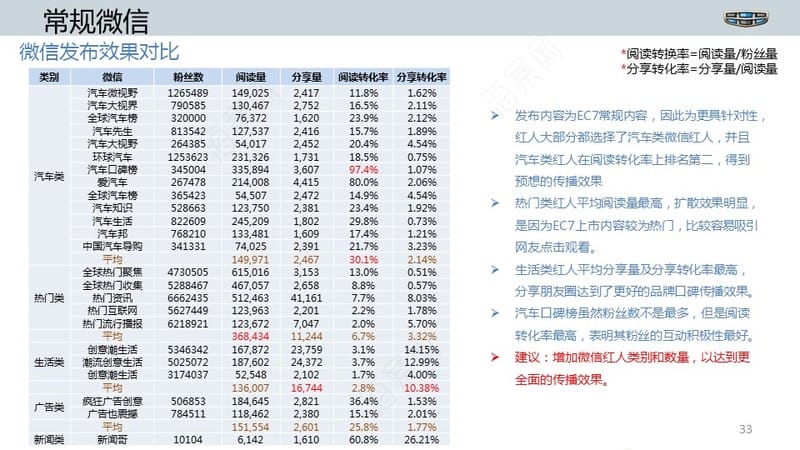Click the 汽车知识 account name
800x450 pixels.
click(112, 208)
